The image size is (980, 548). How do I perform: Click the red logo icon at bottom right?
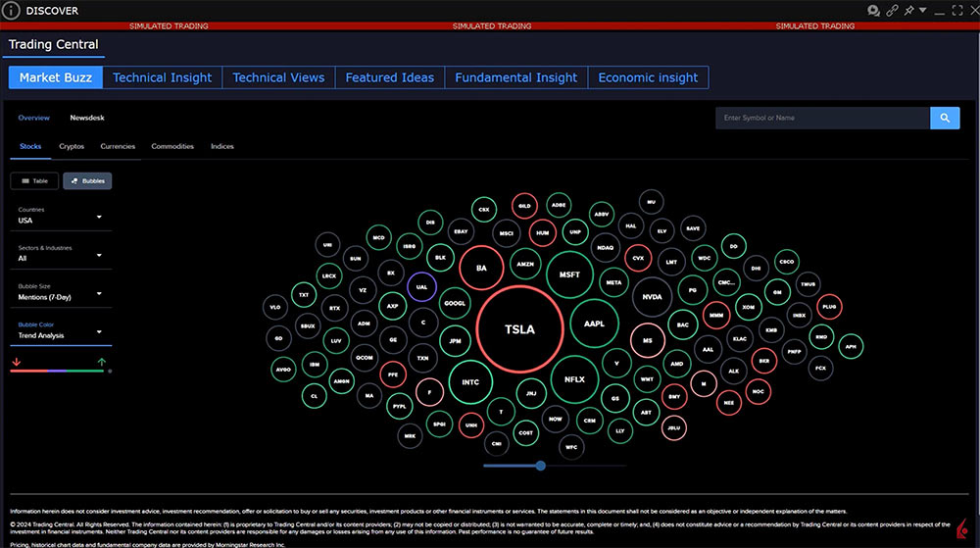click(x=962, y=528)
